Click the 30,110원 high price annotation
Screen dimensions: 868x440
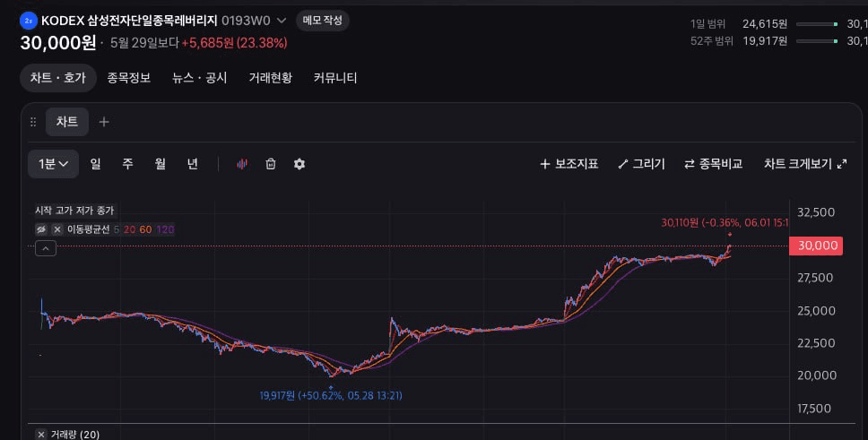724,222
